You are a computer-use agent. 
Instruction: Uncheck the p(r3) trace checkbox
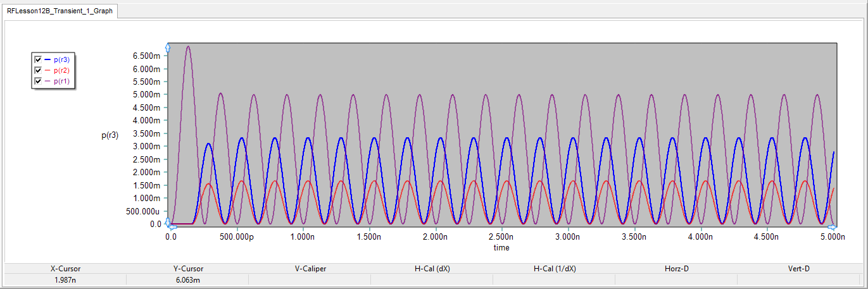pos(38,59)
